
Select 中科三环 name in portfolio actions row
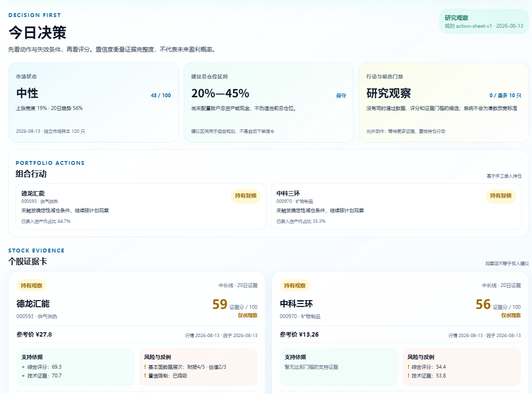(288, 194)
